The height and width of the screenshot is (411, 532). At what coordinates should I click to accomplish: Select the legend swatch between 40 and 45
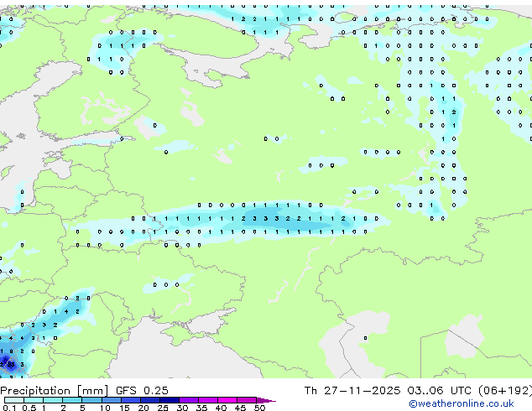pos(227,400)
